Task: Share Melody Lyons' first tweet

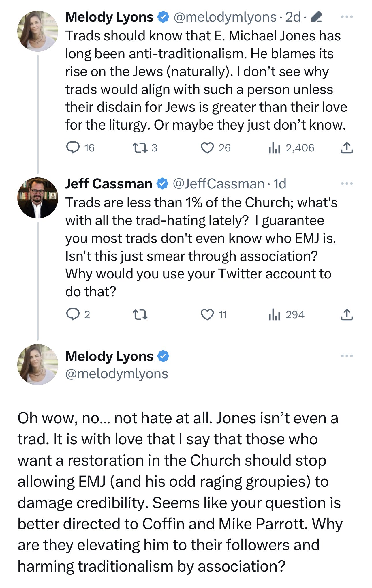Action: click(x=347, y=148)
